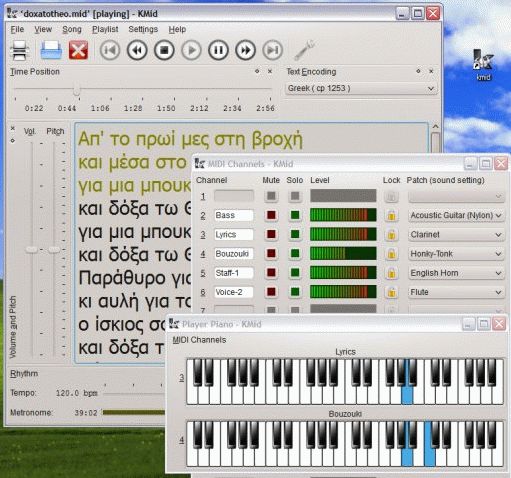Float the Volume and Pitch panel
This screenshot has height=478, width=511.
(x=13, y=141)
